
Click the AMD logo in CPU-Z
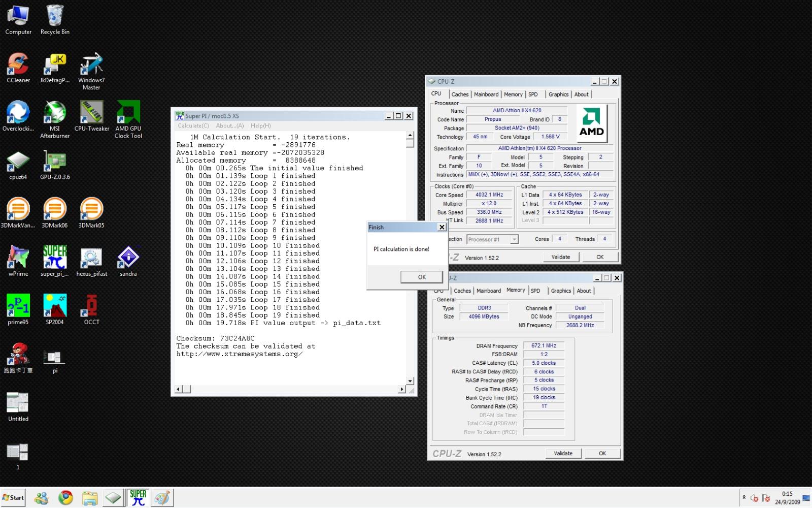click(x=592, y=123)
